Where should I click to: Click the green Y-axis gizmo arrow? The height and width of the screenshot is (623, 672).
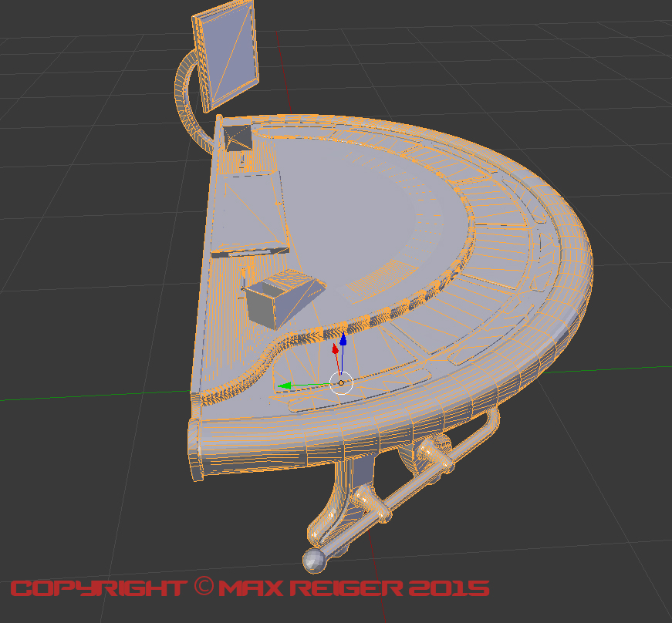point(285,386)
